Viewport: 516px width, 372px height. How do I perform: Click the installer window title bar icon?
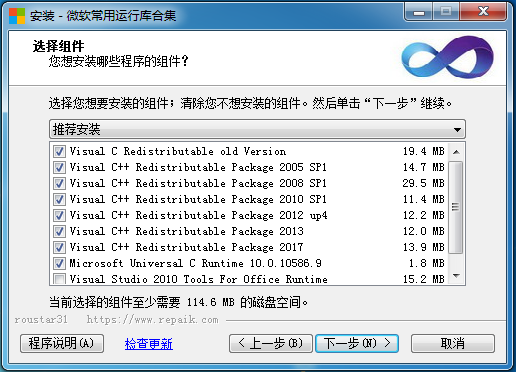pos(17,16)
